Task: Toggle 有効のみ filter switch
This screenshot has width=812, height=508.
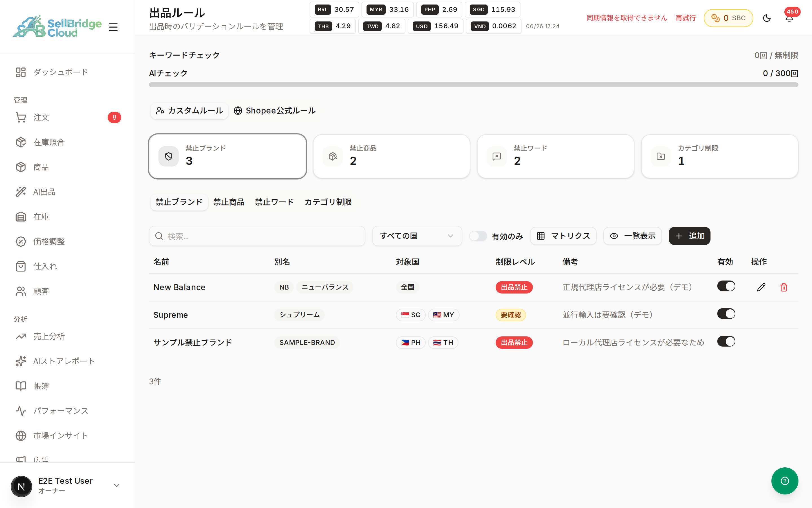Action: [478, 236]
